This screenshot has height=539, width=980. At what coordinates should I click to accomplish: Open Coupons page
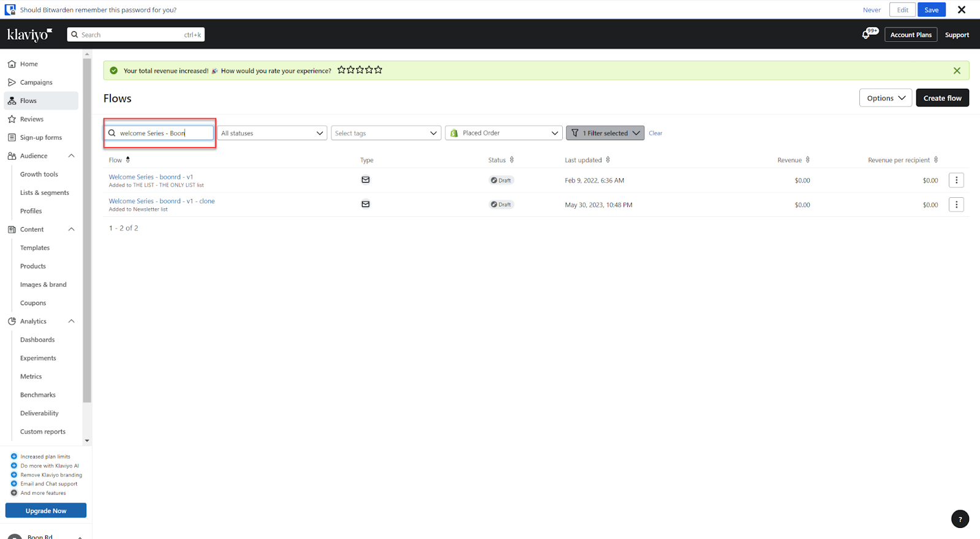[x=33, y=303]
